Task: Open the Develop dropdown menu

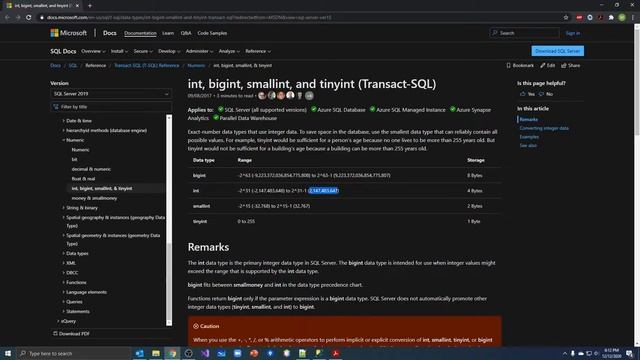Action: tap(169, 51)
